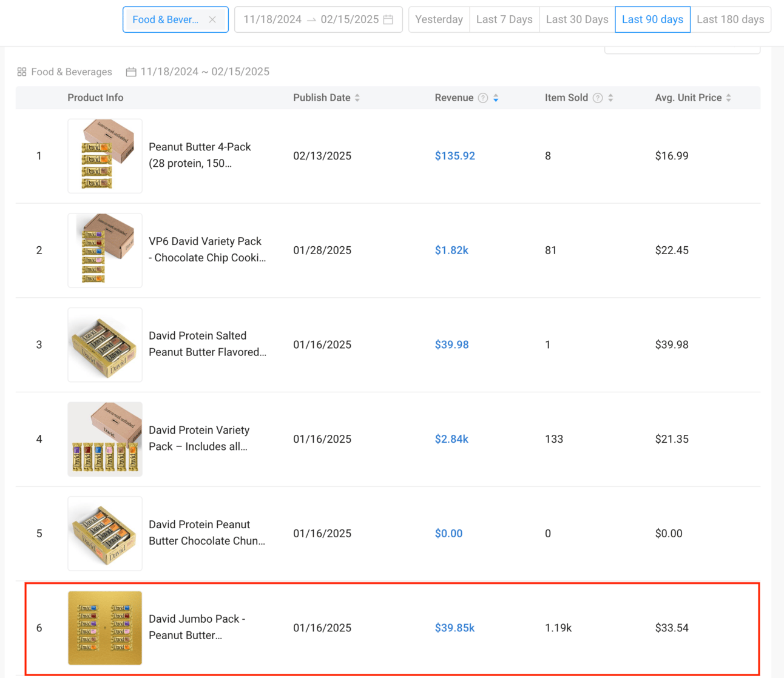Edit the start date 11/18/2024
The height and width of the screenshot is (678, 784).
[272, 19]
